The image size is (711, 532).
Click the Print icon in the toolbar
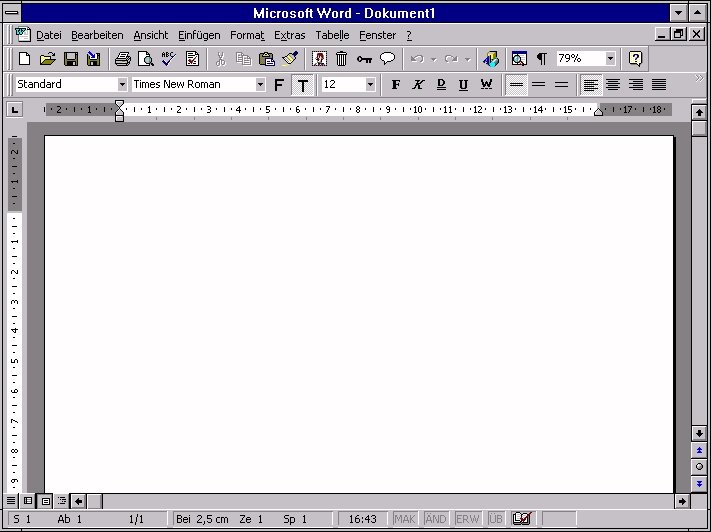click(122, 59)
